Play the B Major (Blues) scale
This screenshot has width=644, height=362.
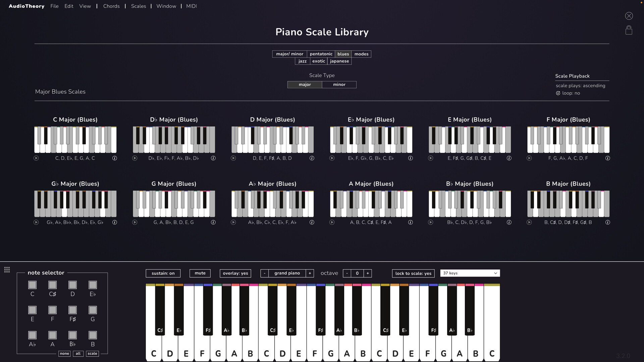click(529, 222)
